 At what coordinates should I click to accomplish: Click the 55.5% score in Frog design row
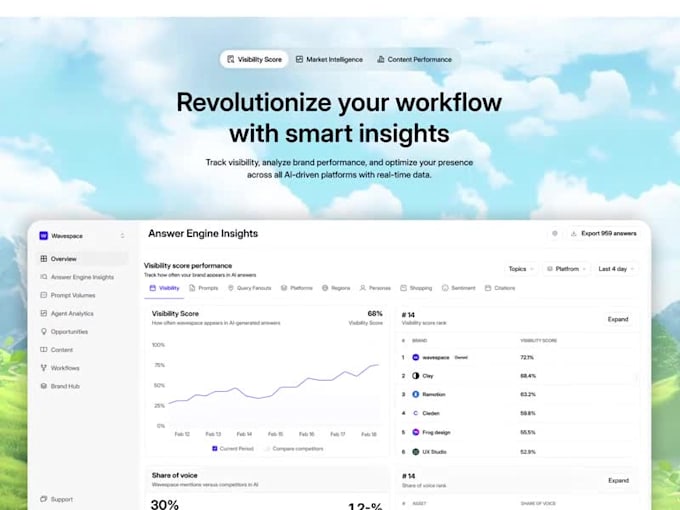point(528,432)
